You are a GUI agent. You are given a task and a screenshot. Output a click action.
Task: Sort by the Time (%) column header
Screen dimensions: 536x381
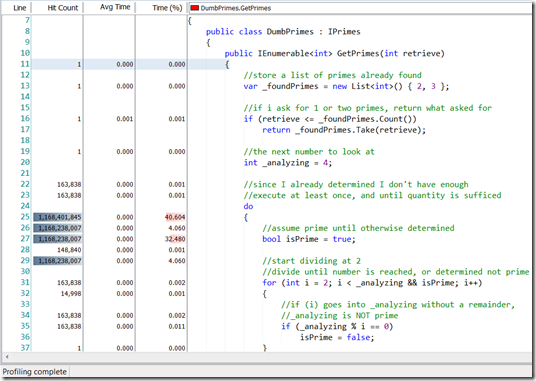(x=167, y=8)
